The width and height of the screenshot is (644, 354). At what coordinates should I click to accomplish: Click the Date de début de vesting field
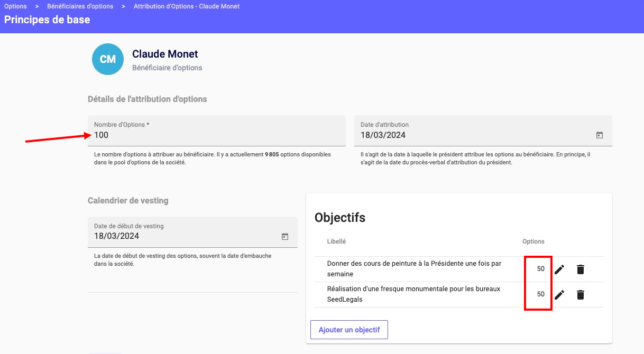pyautogui.click(x=185, y=236)
